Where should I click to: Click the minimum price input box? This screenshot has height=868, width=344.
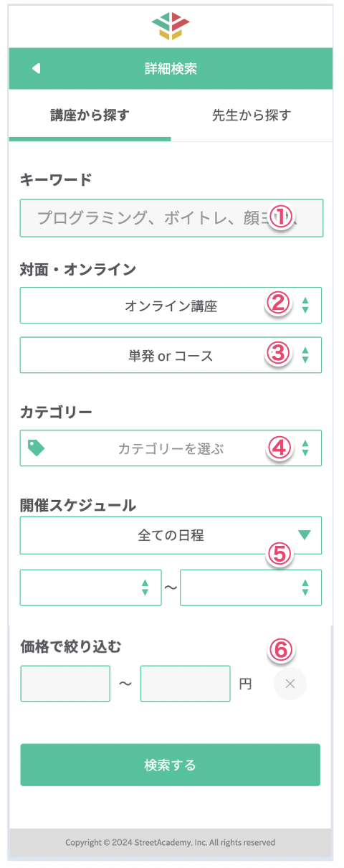pos(65,684)
